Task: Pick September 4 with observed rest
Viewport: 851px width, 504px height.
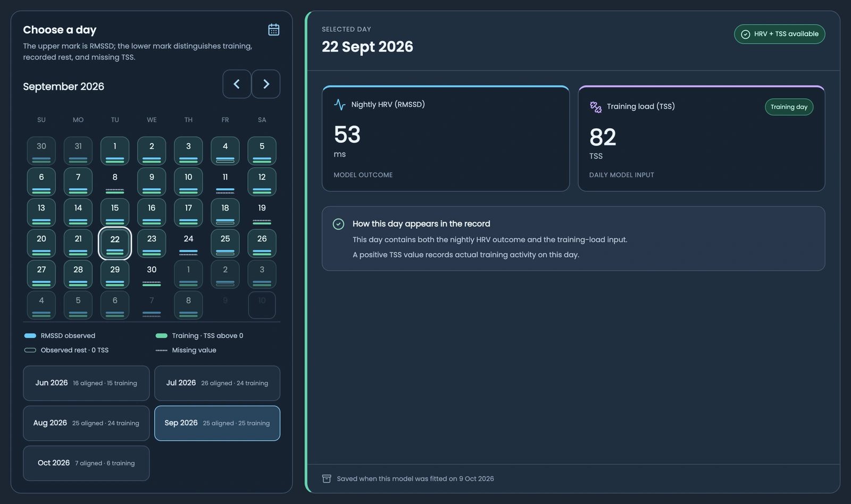Action: 225,151
